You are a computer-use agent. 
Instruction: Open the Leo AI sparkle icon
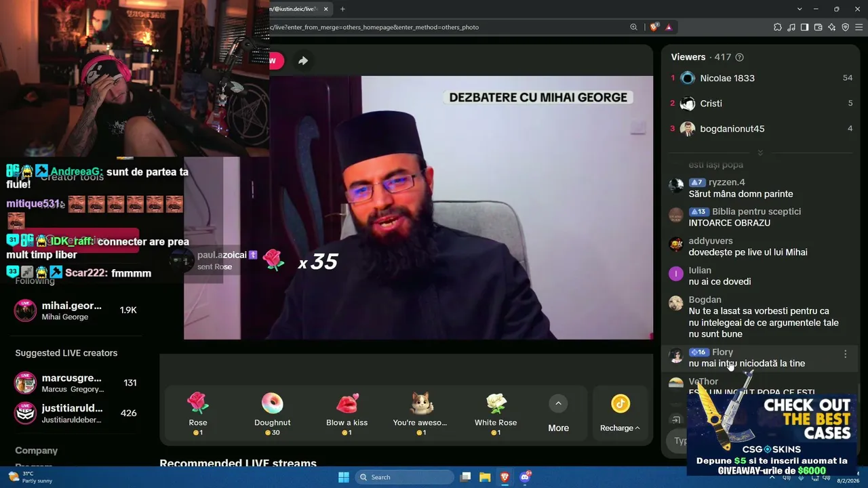point(831,27)
